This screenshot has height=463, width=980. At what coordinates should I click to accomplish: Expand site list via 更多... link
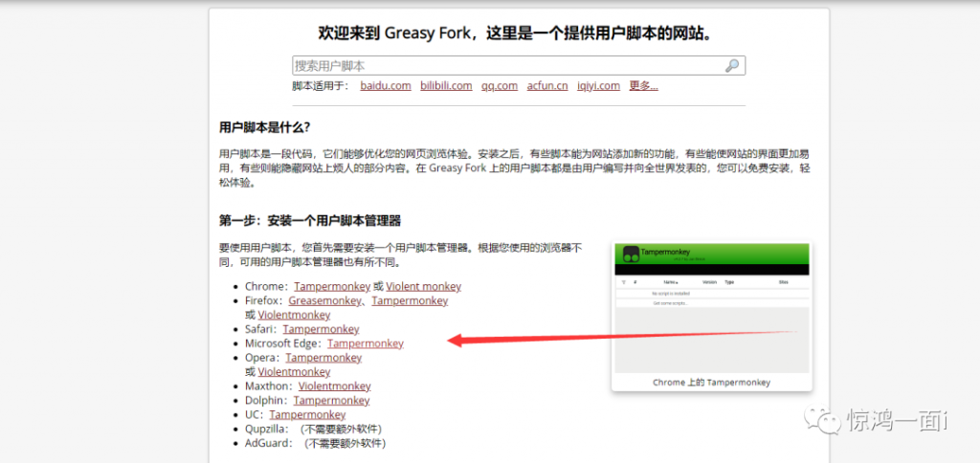[643, 86]
